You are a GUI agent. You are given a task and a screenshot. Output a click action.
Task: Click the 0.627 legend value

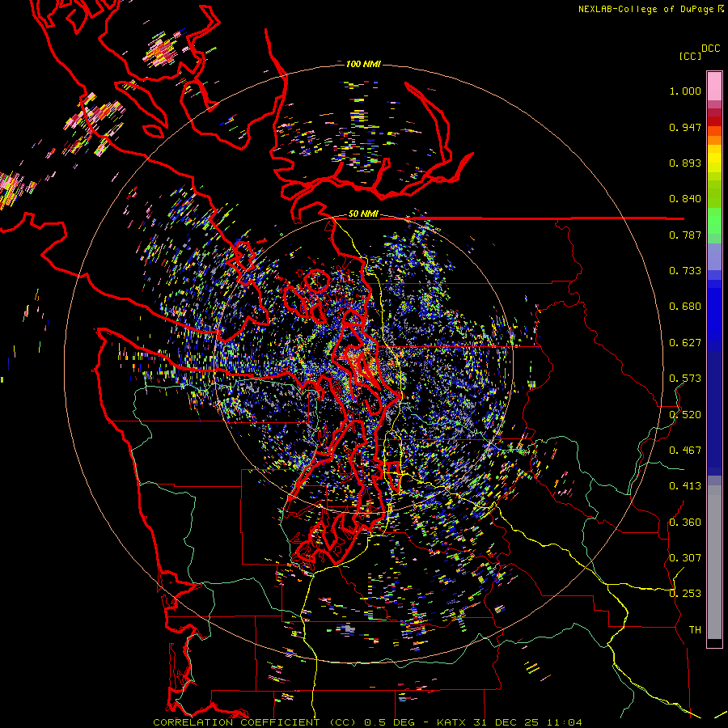(685, 343)
